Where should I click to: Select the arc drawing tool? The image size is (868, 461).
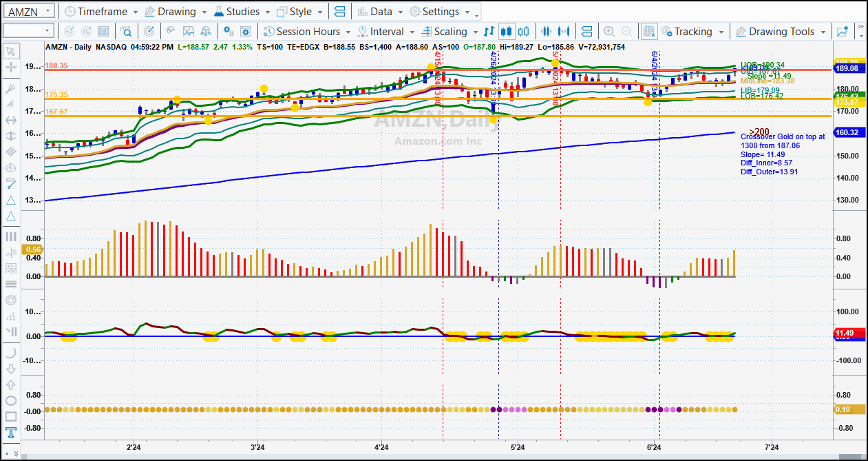pos(11,352)
